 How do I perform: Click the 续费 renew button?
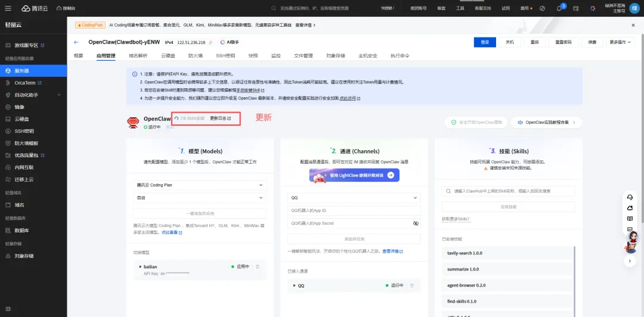[592, 42]
